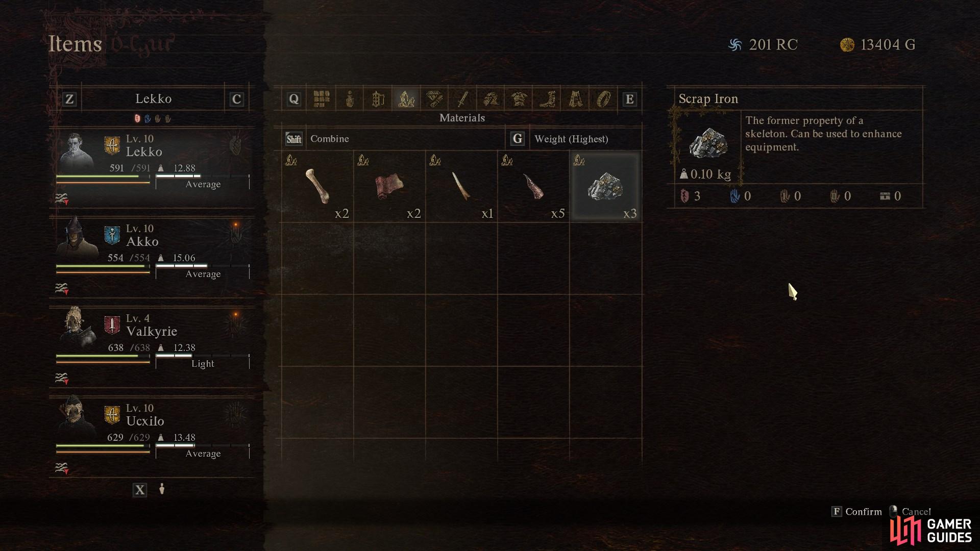Select the sword weapons category icon

462,99
